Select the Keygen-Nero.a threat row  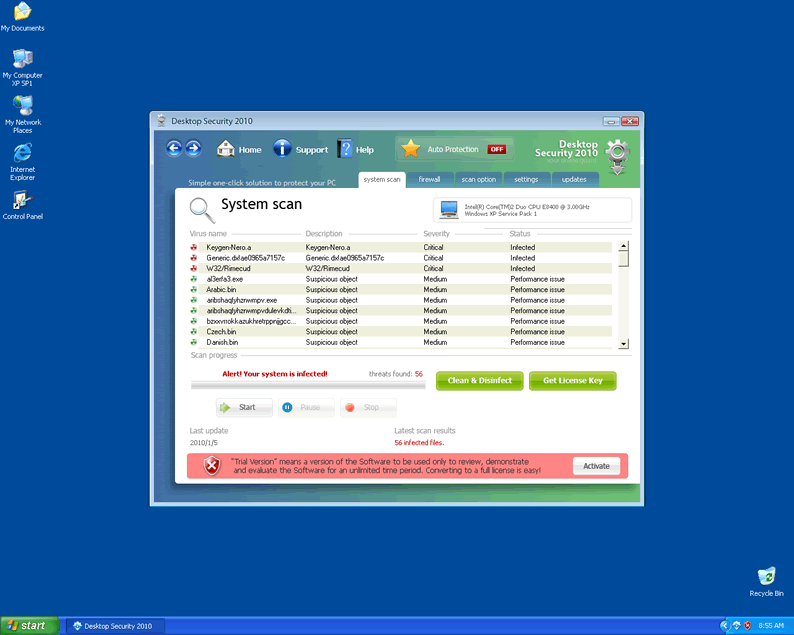coord(400,247)
